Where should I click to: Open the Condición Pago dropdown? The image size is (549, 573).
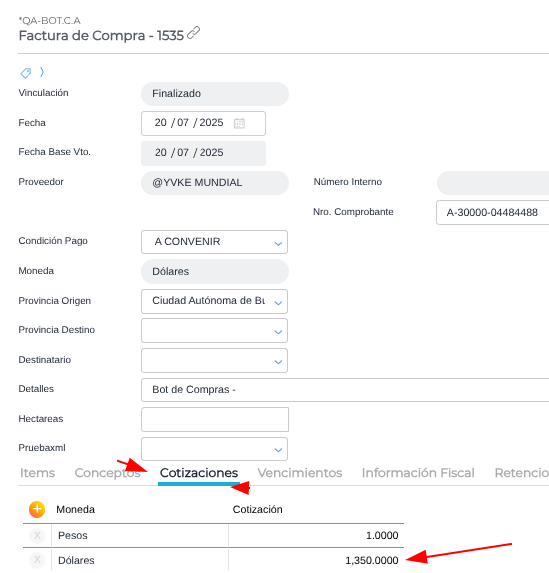pyautogui.click(x=214, y=242)
